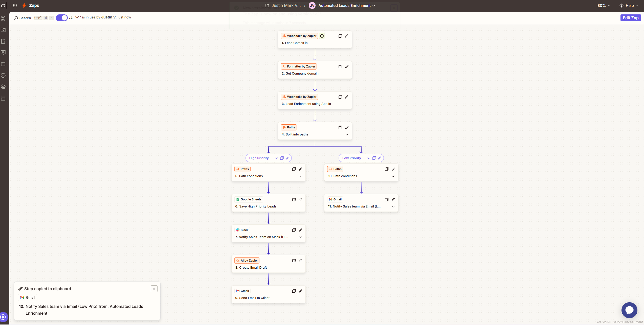This screenshot has height=325, width=644.
Task: Copy the High Priority path
Action: [282, 158]
